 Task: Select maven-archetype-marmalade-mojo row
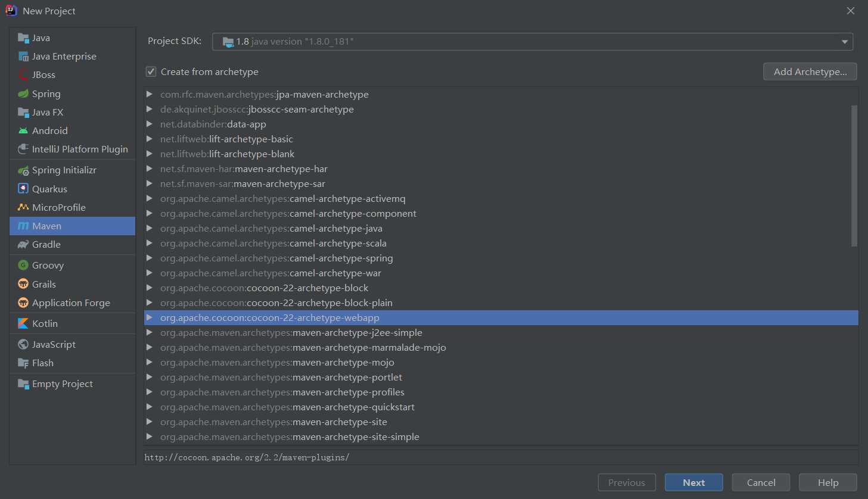(x=501, y=347)
